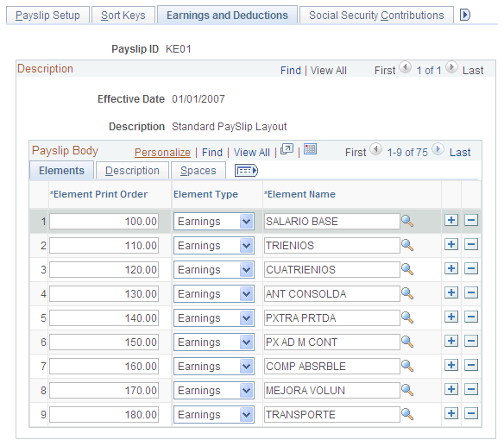Add a row after CUATRIENIOS
Viewport: 504px width, 446px height.
[x=451, y=268]
